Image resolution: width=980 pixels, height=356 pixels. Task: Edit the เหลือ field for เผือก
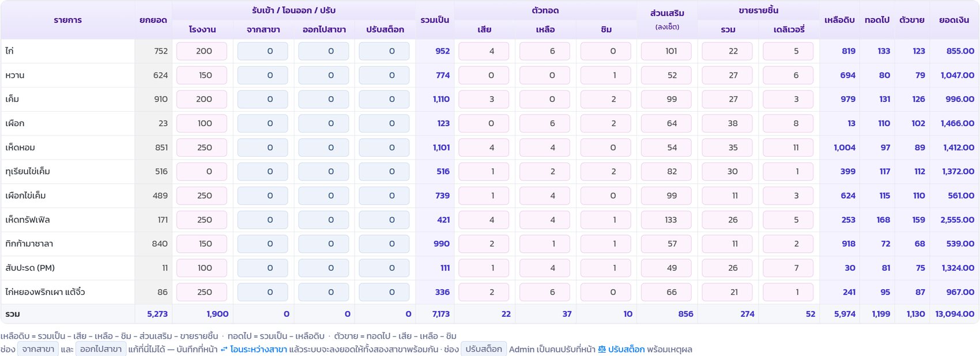pyautogui.click(x=545, y=123)
